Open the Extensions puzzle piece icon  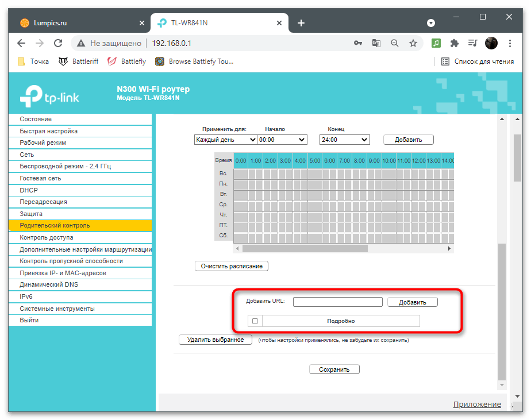(455, 43)
